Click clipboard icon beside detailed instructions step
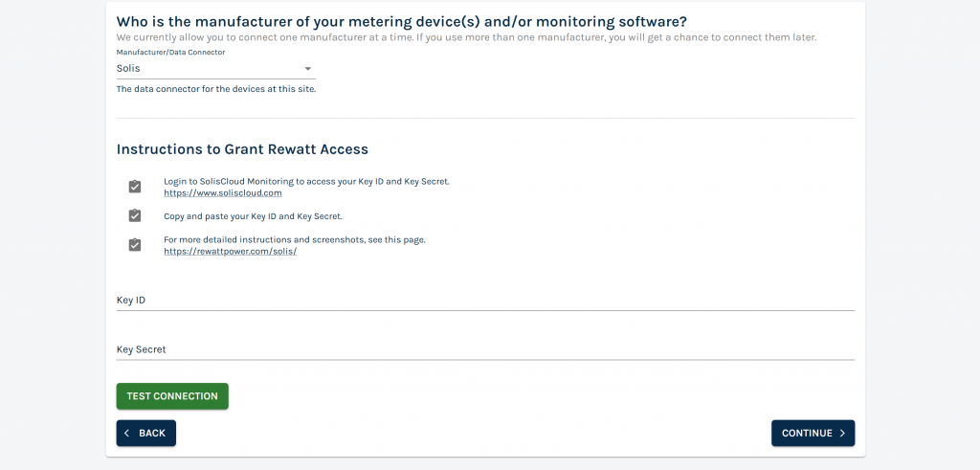 coord(134,245)
